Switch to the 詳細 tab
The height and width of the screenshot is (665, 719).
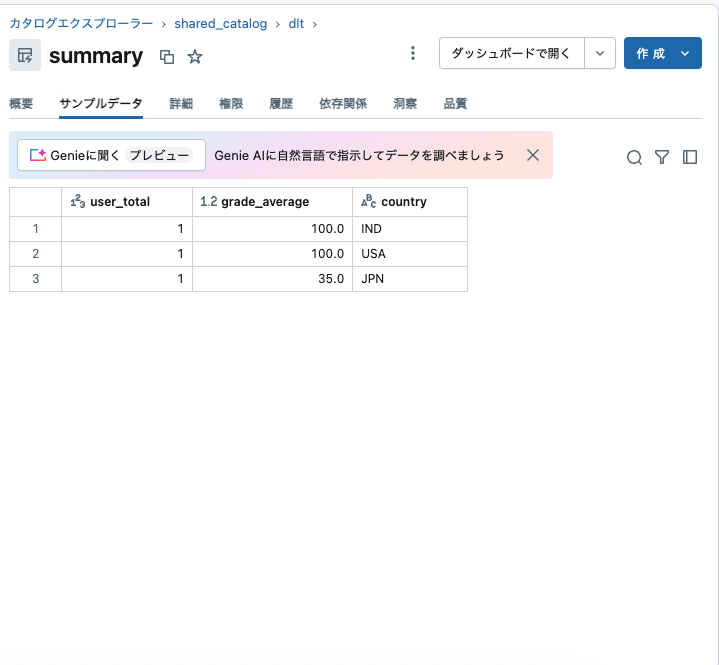[x=181, y=104]
